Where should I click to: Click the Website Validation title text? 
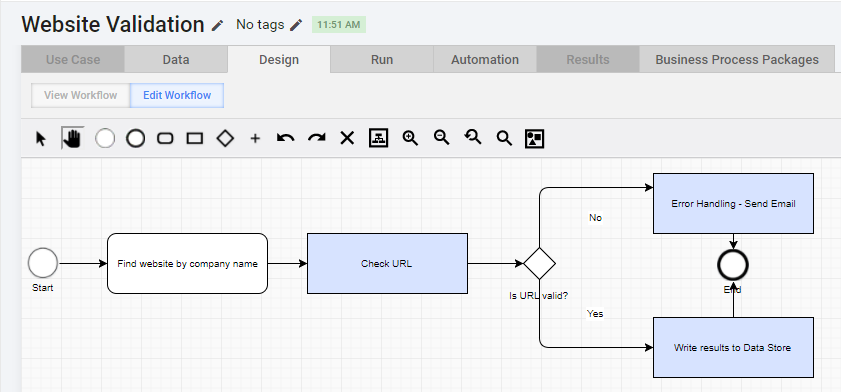tap(113, 25)
